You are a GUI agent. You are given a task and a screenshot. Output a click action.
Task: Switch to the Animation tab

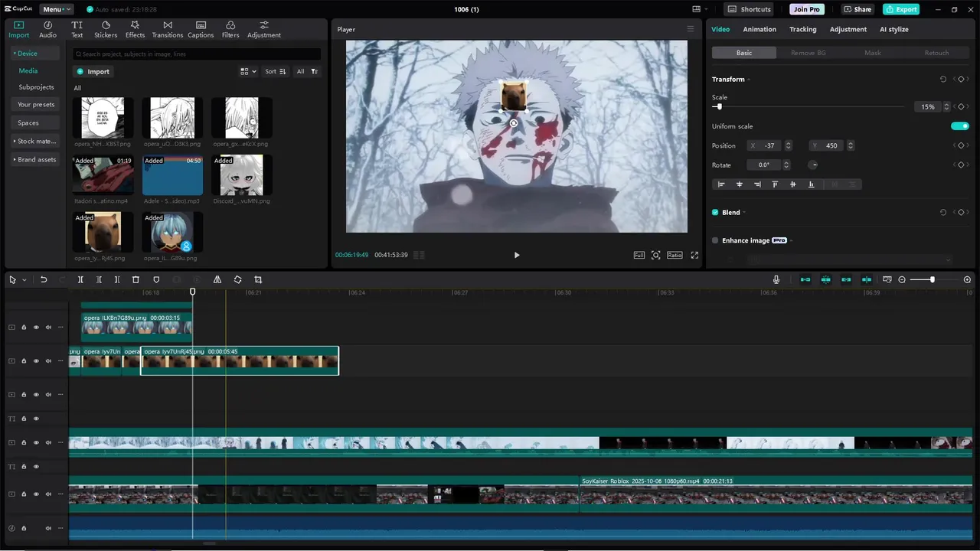(759, 29)
